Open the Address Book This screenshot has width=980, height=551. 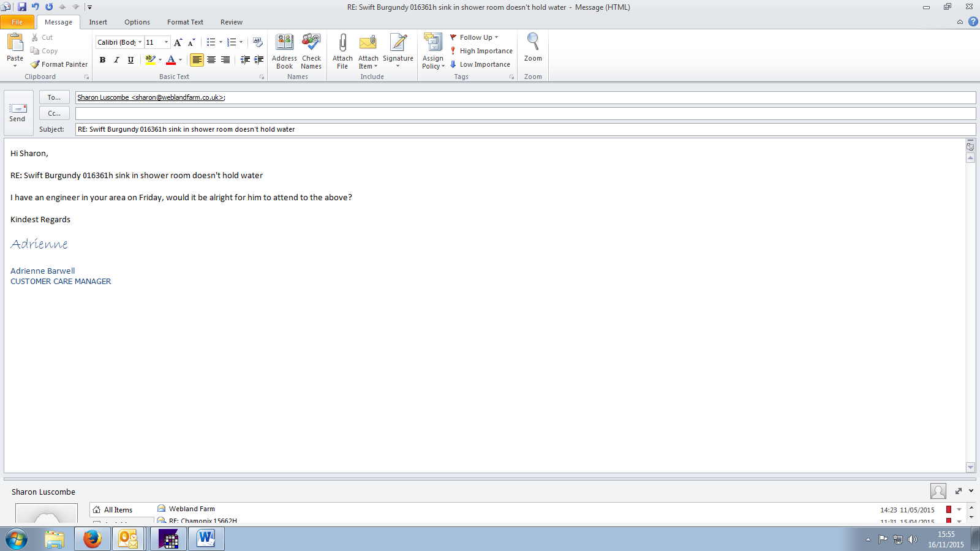tap(284, 51)
